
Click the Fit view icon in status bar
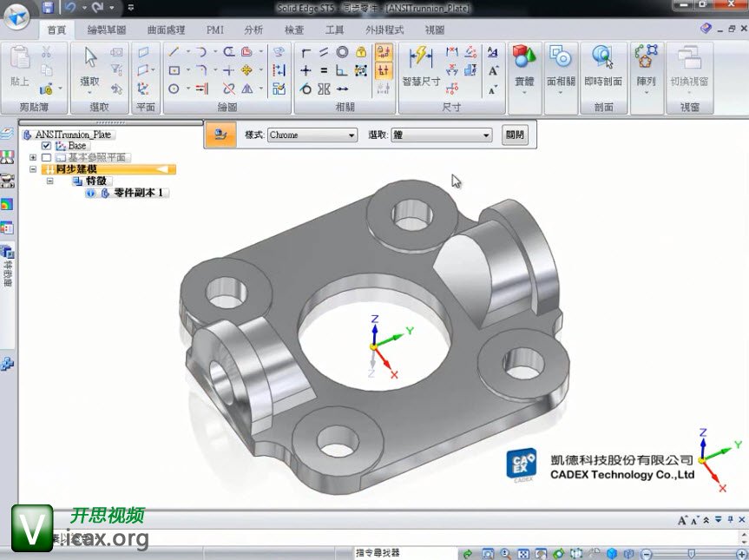tap(523, 553)
